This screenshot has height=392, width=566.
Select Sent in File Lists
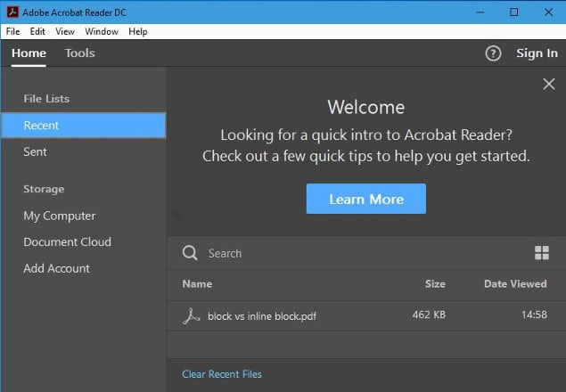pos(35,151)
